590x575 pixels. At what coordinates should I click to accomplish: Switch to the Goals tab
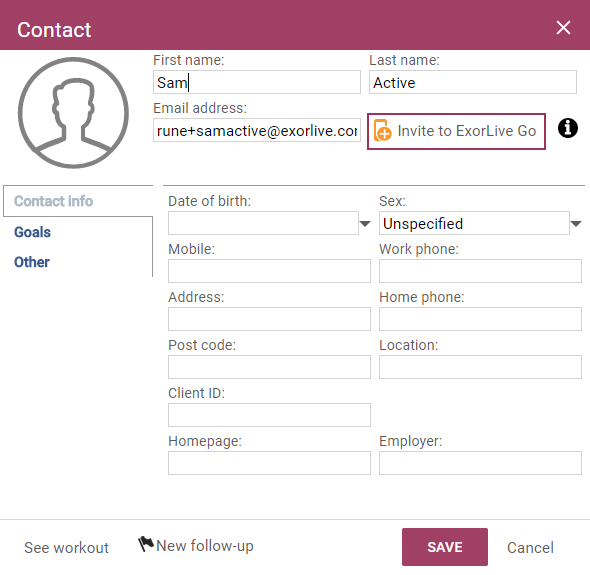coord(32,232)
